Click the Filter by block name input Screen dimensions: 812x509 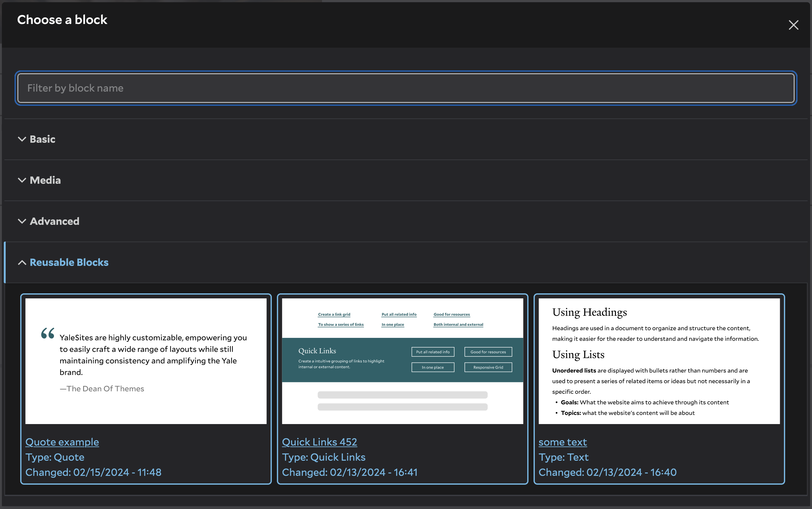(x=406, y=88)
